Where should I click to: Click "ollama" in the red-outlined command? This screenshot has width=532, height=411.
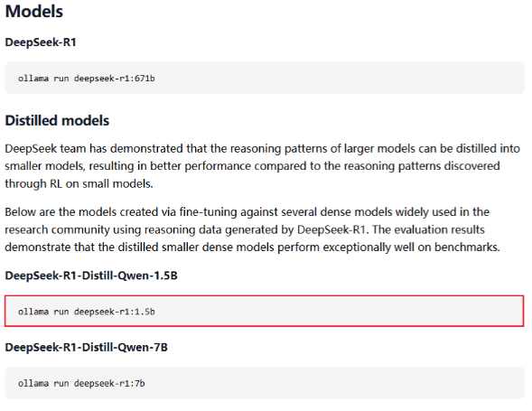(33, 312)
